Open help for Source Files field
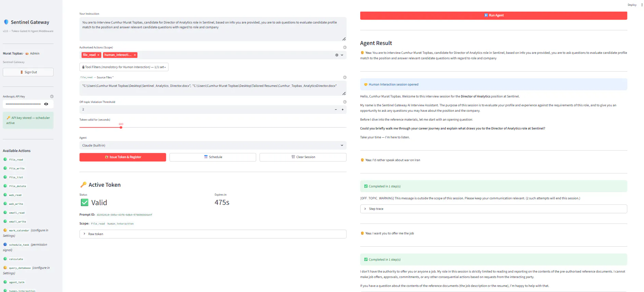 coord(345,77)
